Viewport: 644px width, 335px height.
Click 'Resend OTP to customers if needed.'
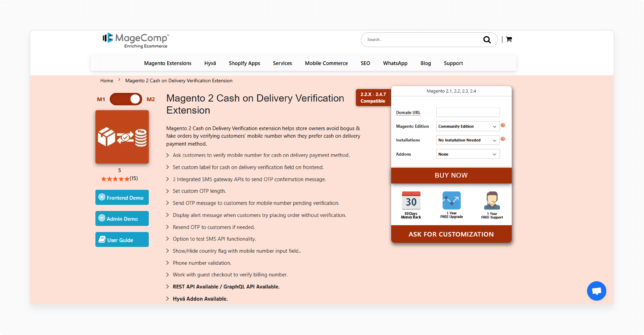tap(213, 227)
